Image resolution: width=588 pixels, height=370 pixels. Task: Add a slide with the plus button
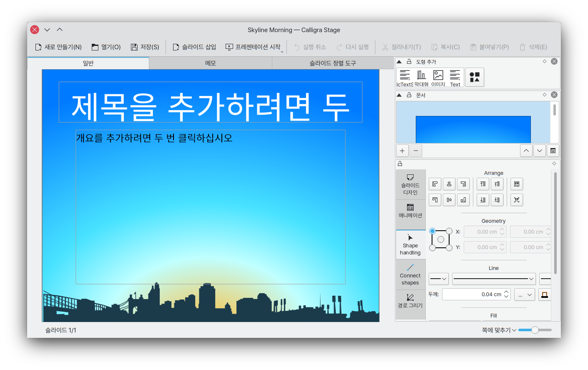[x=402, y=151]
